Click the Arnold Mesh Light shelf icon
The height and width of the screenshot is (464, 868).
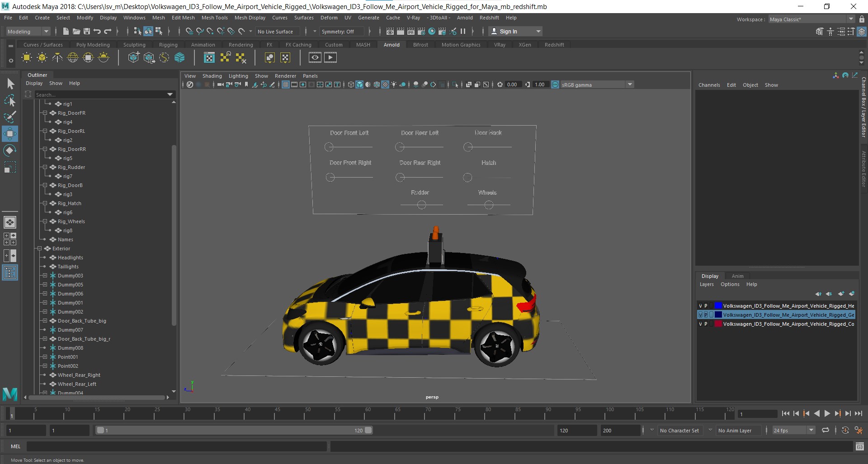pyautogui.click(x=42, y=57)
